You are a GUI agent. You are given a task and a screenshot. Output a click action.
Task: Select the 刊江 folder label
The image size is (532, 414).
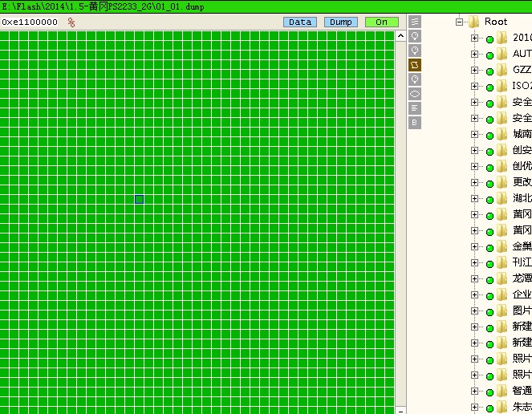tap(522, 262)
